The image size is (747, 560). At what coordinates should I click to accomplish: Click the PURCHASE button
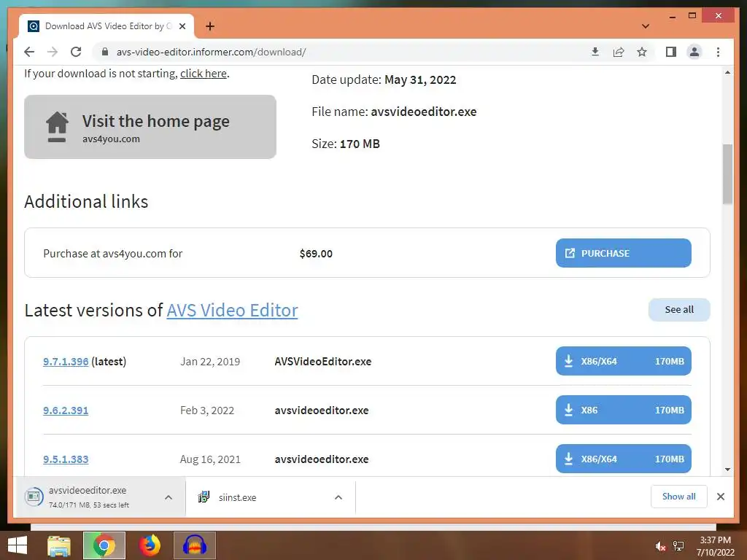tap(623, 253)
